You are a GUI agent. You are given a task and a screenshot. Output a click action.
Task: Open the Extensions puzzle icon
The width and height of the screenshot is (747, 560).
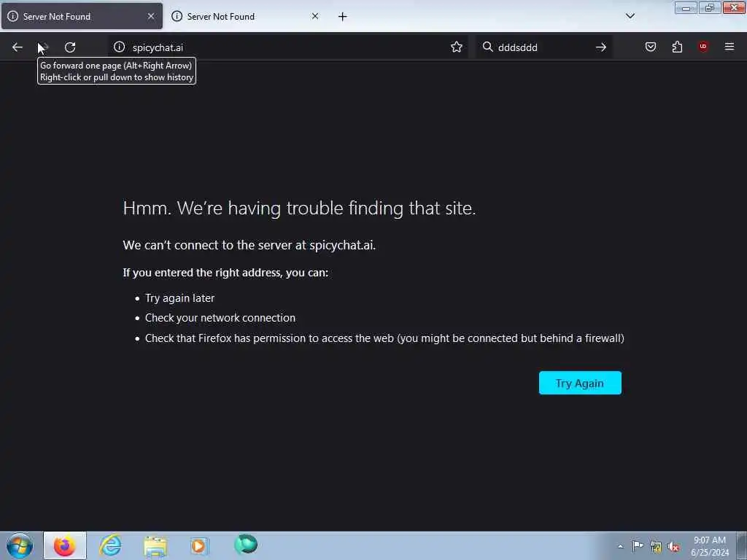[x=677, y=47]
